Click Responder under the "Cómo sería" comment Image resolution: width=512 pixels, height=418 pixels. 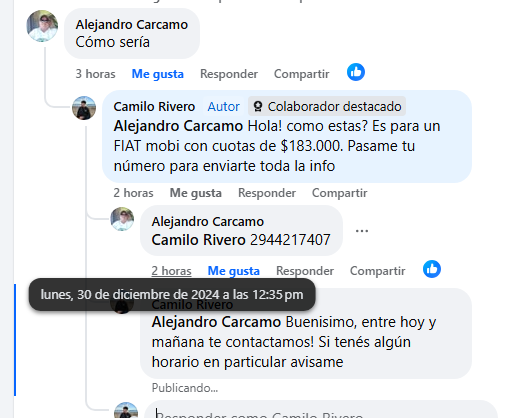point(229,74)
